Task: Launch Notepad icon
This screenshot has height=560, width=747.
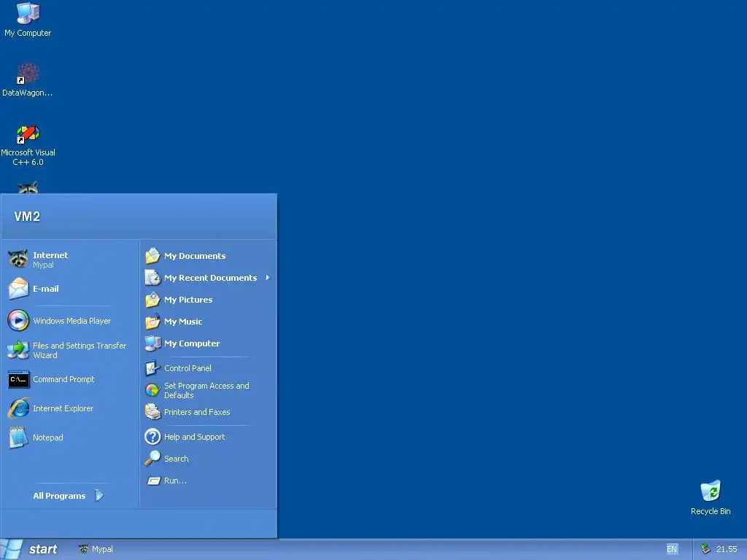Action: point(18,437)
